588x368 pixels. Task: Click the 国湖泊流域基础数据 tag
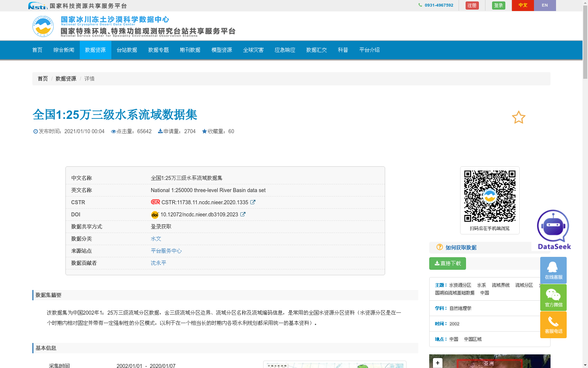click(455, 293)
